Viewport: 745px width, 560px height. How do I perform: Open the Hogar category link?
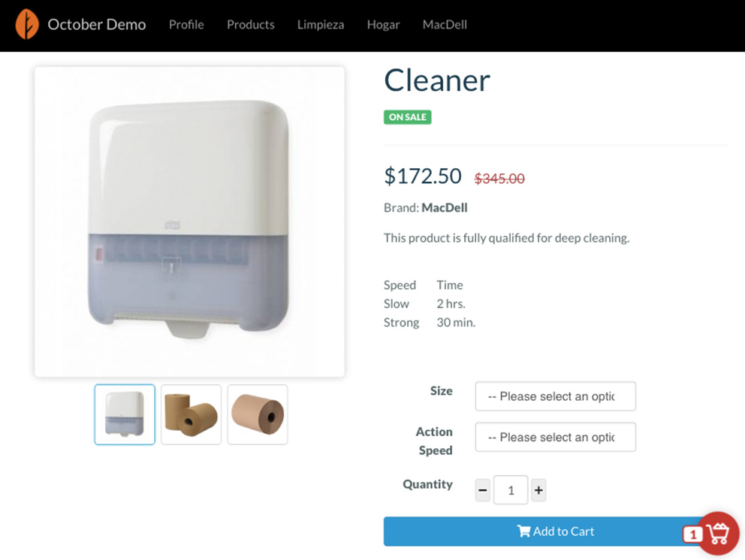click(x=384, y=25)
